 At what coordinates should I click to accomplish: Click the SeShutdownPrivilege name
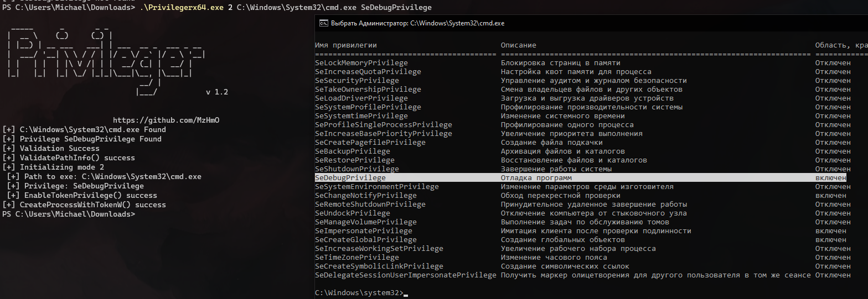(x=357, y=169)
